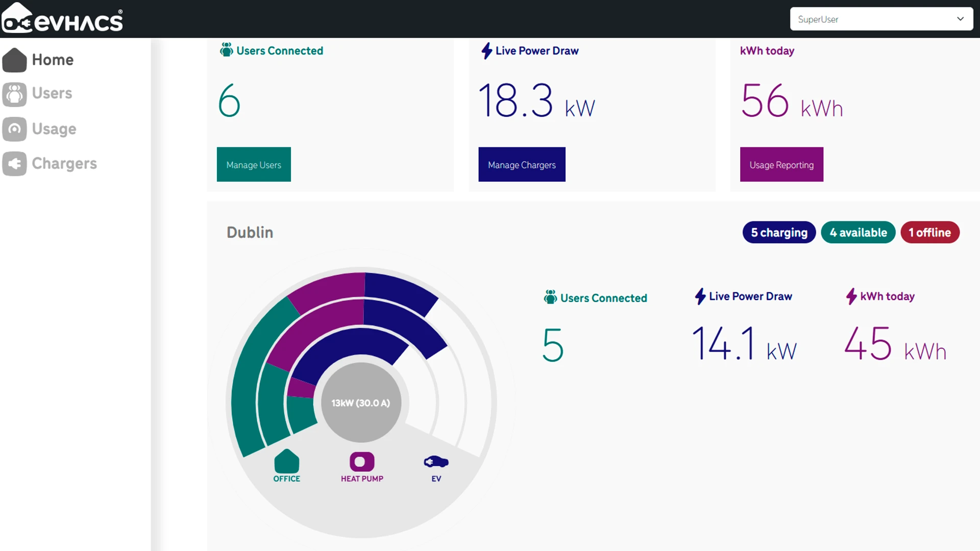Click the top Users Connected people icon
This screenshot has width=980, height=551.
[226, 50]
